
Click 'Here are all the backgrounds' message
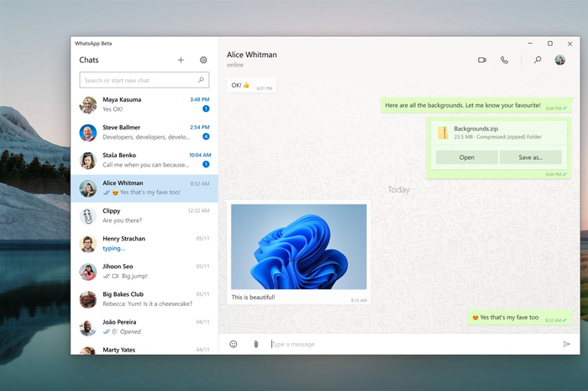point(476,106)
